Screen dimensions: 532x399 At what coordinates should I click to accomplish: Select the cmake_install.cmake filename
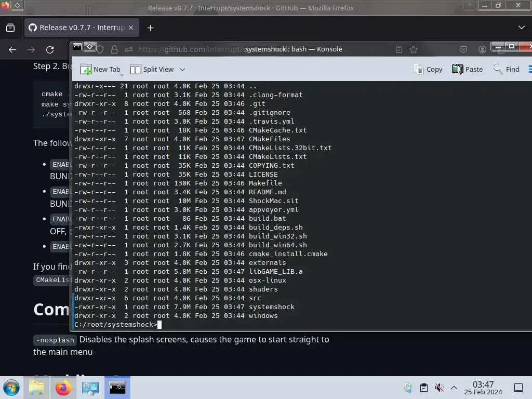click(288, 254)
